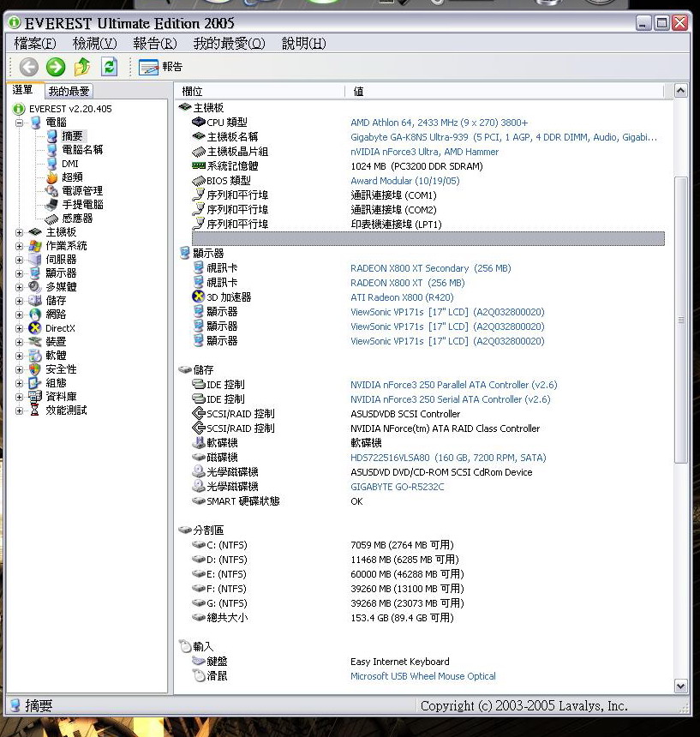This screenshot has width=700, height=737.
Task: Select the 超頻 flame icon
Action: click(x=51, y=177)
